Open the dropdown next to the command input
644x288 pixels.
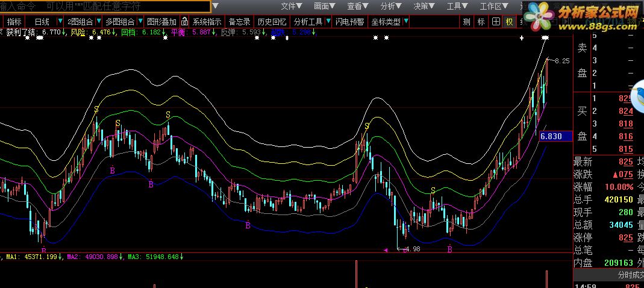(216, 6)
